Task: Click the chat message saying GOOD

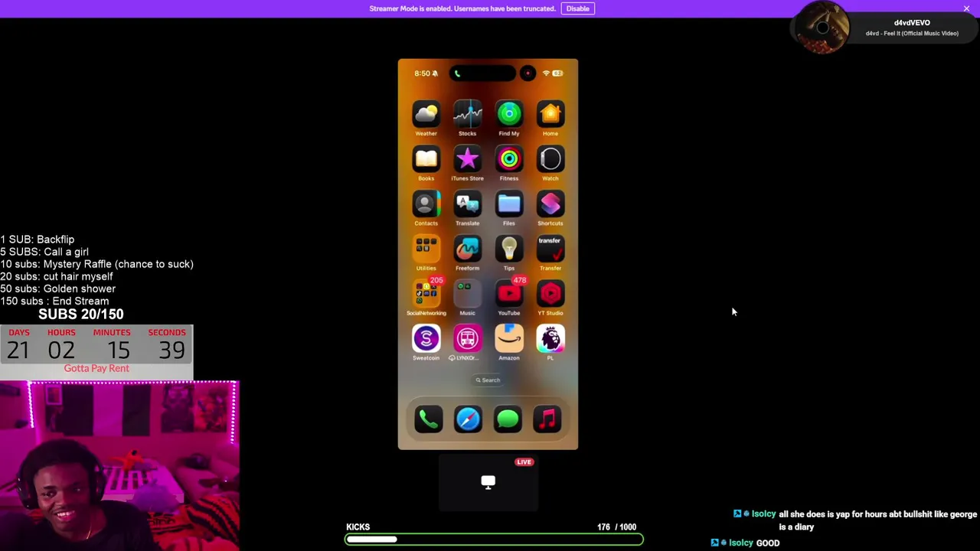Action: pos(767,543)
